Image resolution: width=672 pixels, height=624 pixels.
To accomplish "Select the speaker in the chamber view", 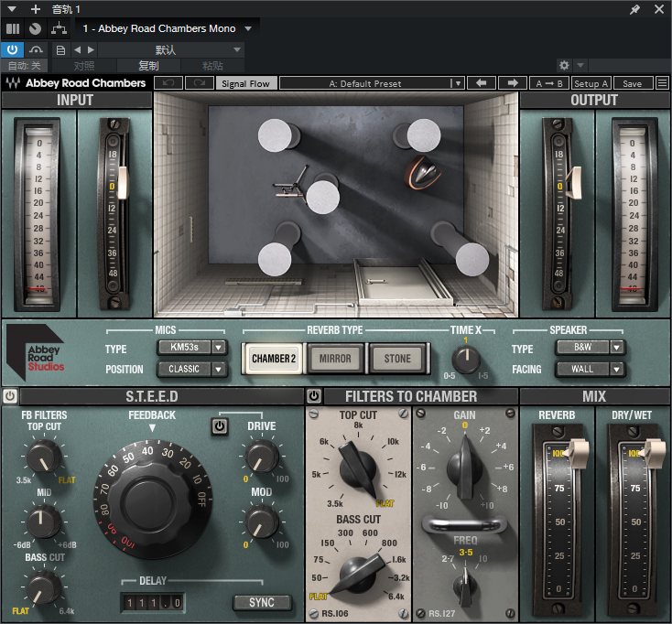I will tap(423, 172).
